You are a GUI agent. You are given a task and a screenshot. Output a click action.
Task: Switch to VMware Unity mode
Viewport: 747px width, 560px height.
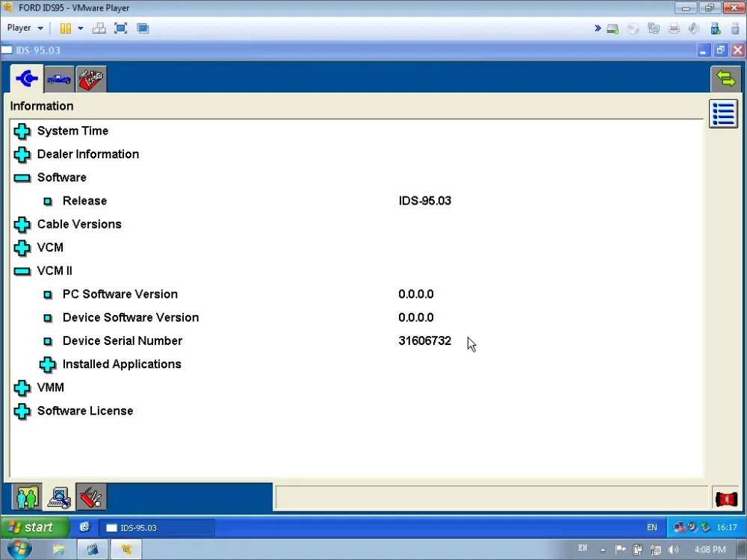pyautogui.click(x=143, y=28)
